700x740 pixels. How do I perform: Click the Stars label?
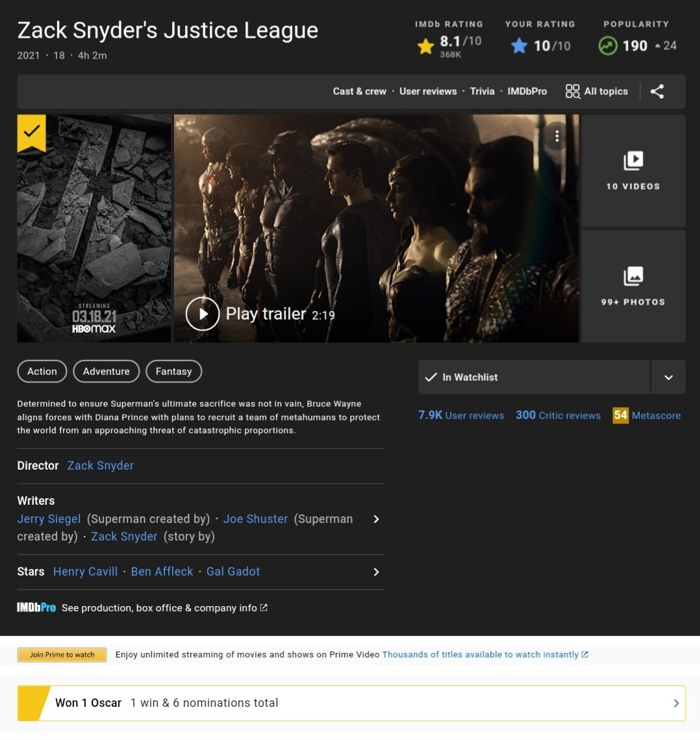tap(31, 572)
